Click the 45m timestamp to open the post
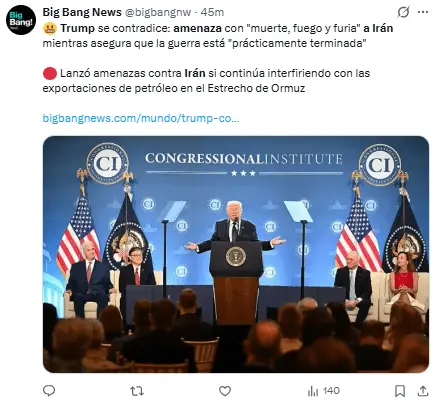 pos(212,12)
